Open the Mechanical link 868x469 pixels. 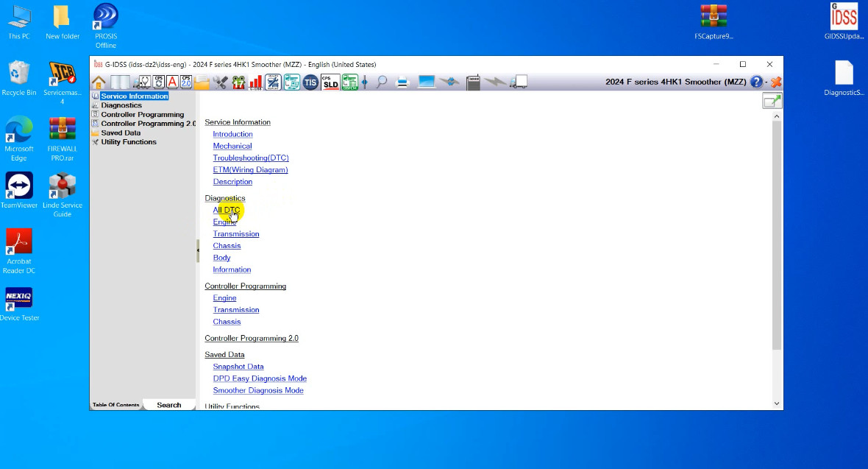tap(232, 146)
